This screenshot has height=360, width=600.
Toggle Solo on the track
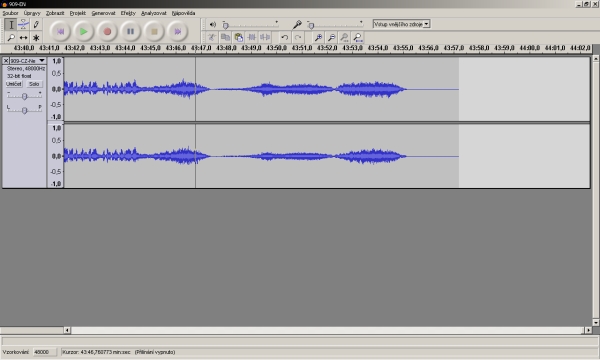click(x=34, y=84)
